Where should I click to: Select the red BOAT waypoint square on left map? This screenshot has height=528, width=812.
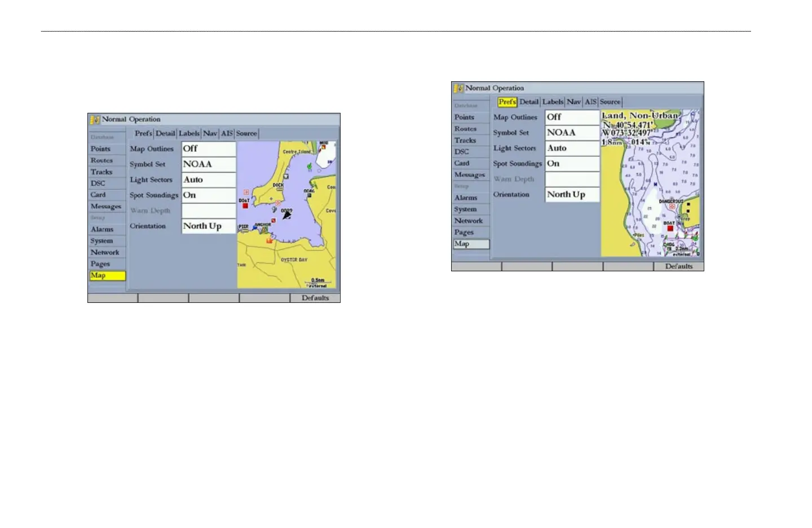click(245, 206)
